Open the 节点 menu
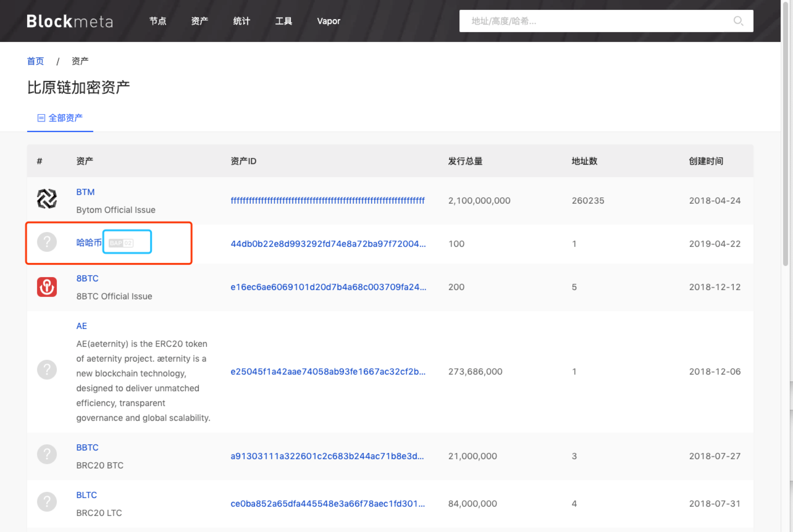793x532 pixels. 158,21
